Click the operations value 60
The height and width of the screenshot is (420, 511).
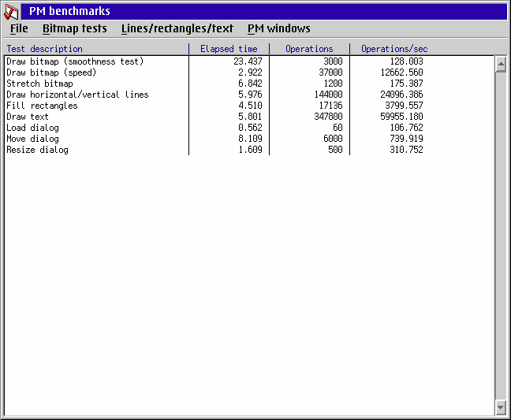click(338, 128)
